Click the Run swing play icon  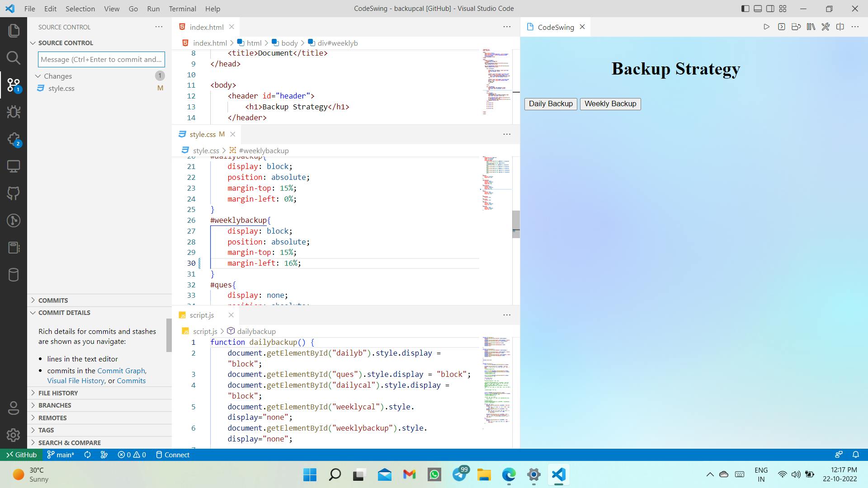coord(766,27)
